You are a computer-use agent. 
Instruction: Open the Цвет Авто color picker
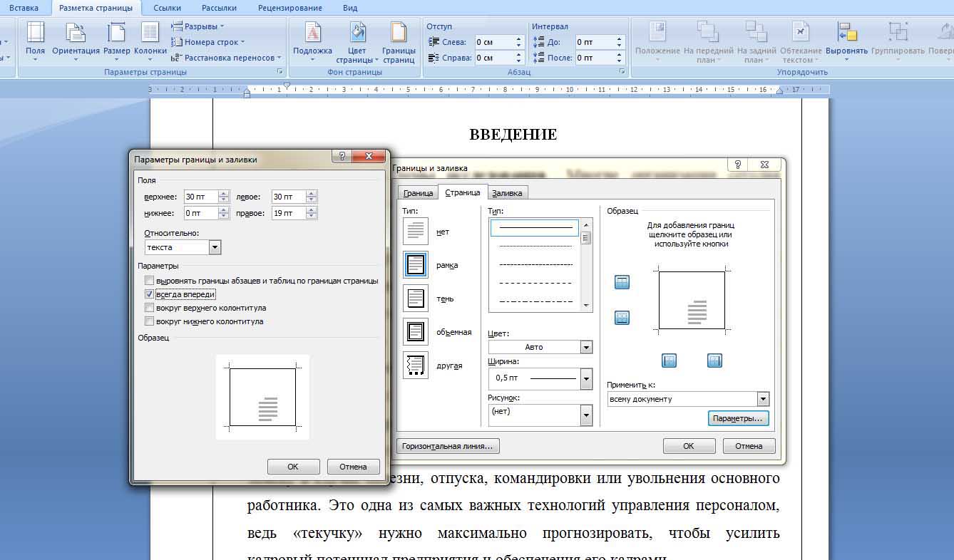coord(586,347)
